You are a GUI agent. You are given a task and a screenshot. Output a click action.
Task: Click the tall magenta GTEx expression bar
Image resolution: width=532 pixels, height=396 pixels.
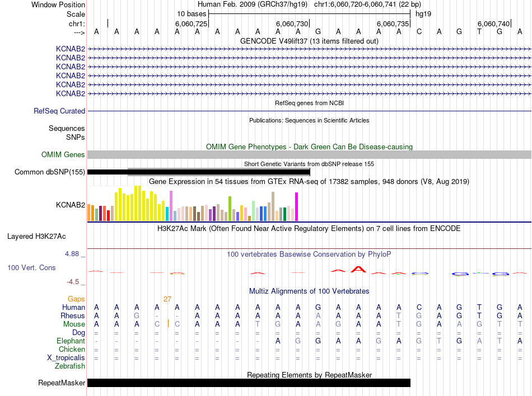click(297, 206)
